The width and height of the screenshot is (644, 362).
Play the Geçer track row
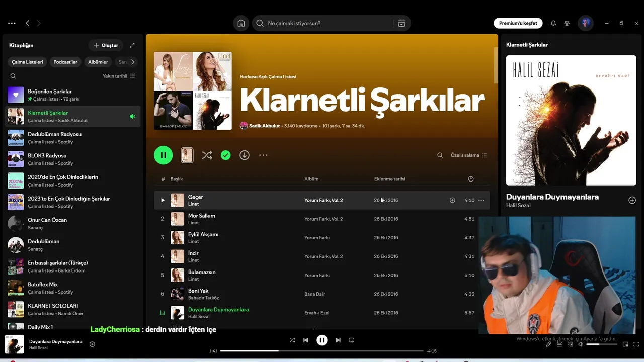(x=163, y=200)
